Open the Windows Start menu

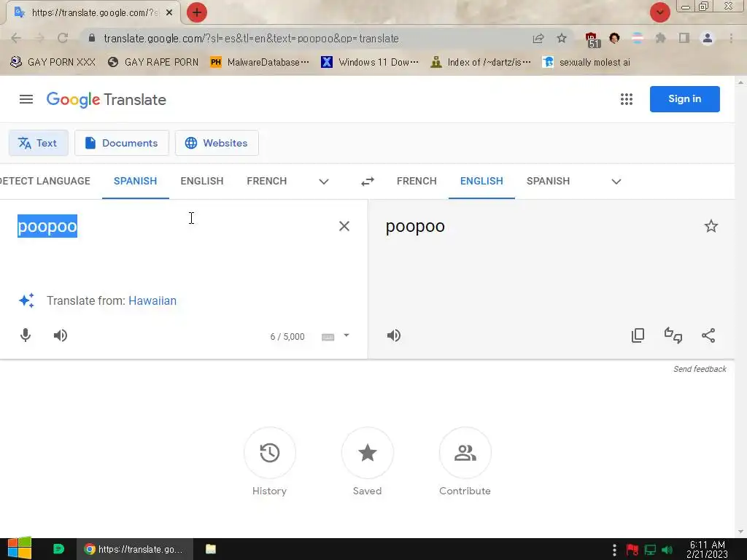[x=20, y=548]
